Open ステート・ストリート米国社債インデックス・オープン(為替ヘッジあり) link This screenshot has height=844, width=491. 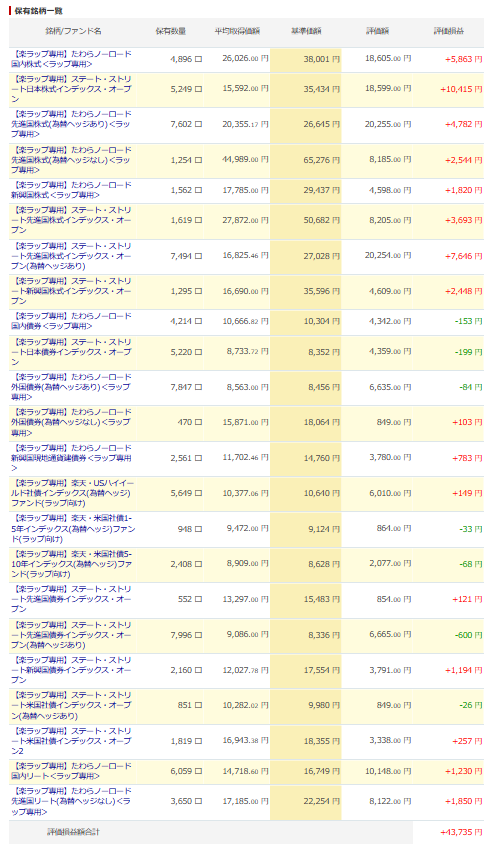pyautogui.click(x=72, y=705)
